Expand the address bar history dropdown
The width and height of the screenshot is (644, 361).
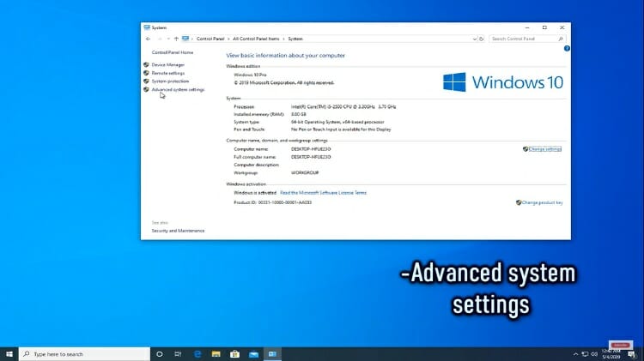[474, 39]
